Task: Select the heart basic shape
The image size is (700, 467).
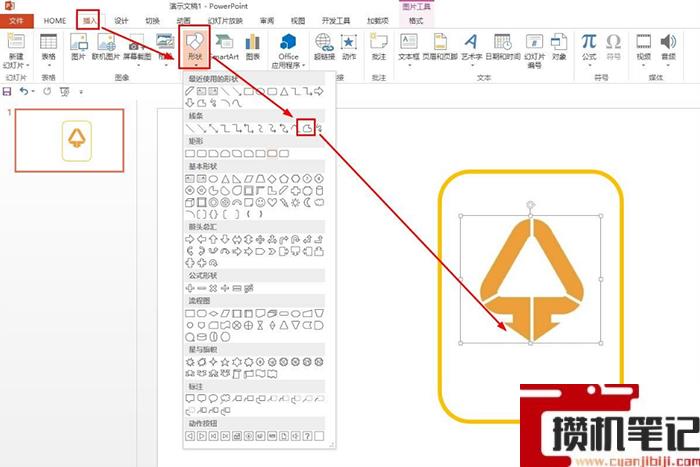Action: pos(272,202)
